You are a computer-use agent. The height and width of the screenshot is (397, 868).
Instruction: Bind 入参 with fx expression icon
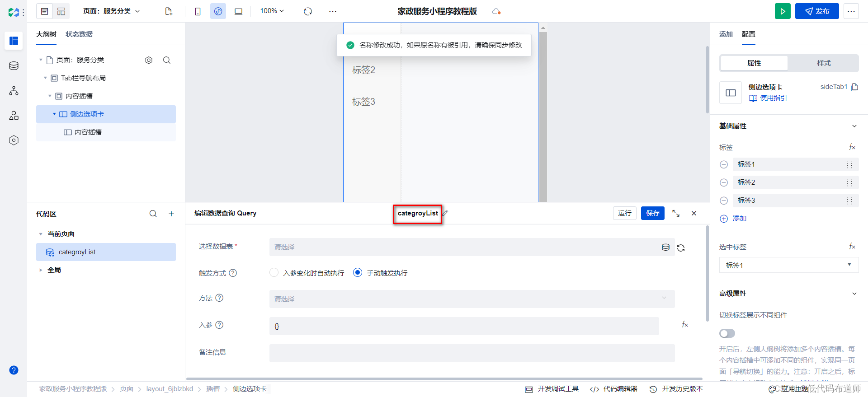(x=684, y=325)
